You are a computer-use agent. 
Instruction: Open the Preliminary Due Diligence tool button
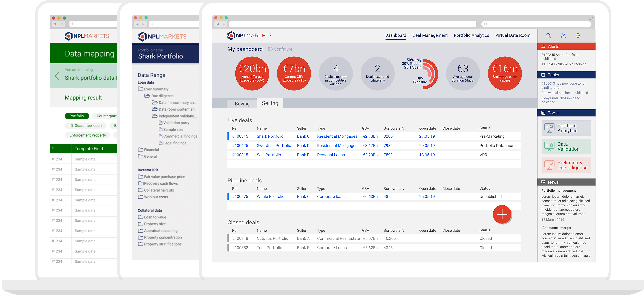click(x=566, y=165)
